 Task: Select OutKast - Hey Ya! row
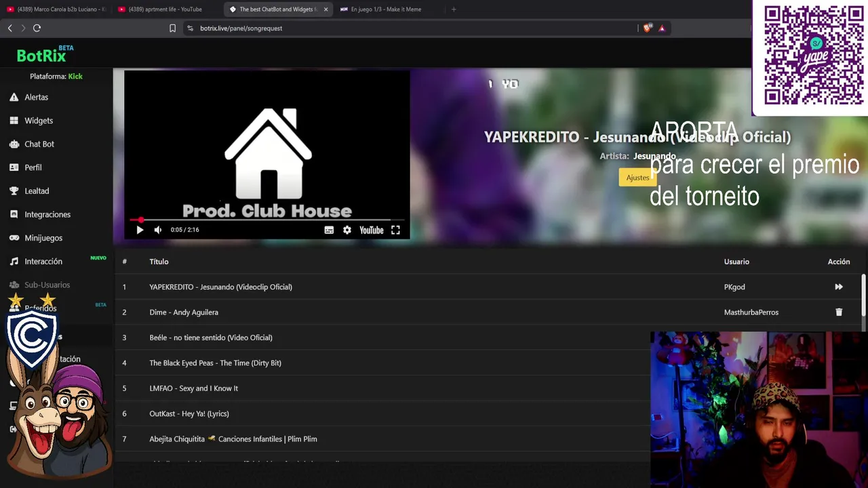[382, 413]
